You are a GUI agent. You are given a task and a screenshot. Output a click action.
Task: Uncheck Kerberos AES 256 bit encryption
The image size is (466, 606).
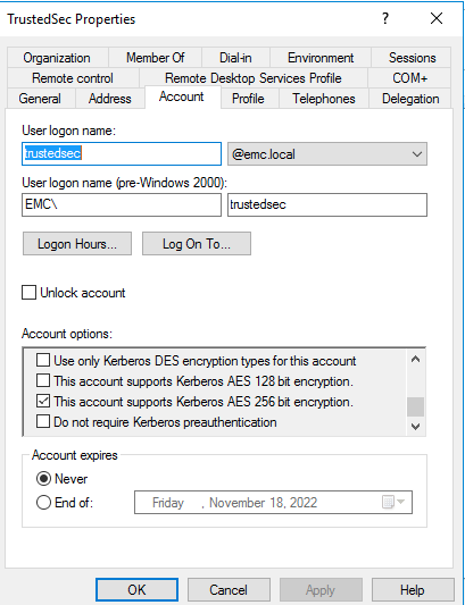tap(43, 401)
